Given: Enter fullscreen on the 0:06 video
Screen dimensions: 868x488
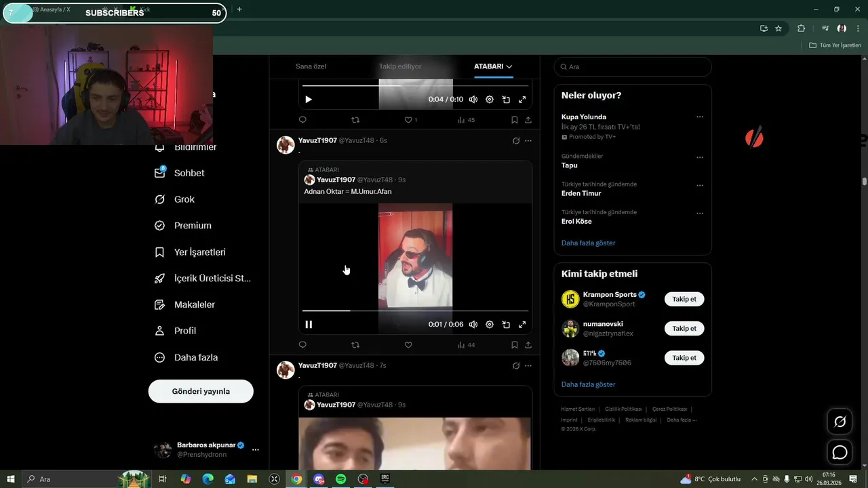Looking at the screenshot, I should (522, 325).
